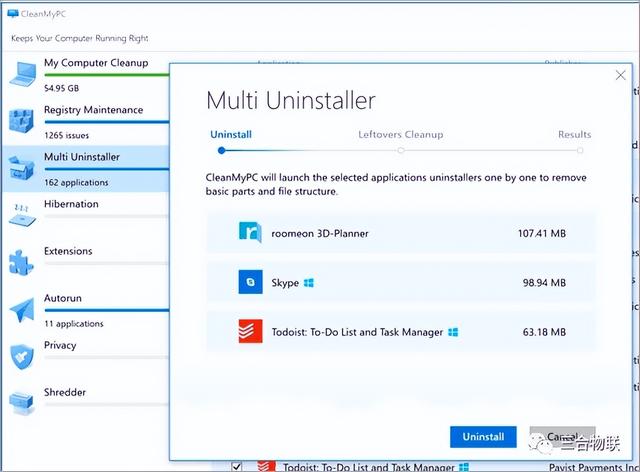This screenshot has width=640, height=472.
Task: Select the Leftovers Cleanup step
Action: click(x=400, y=135)
